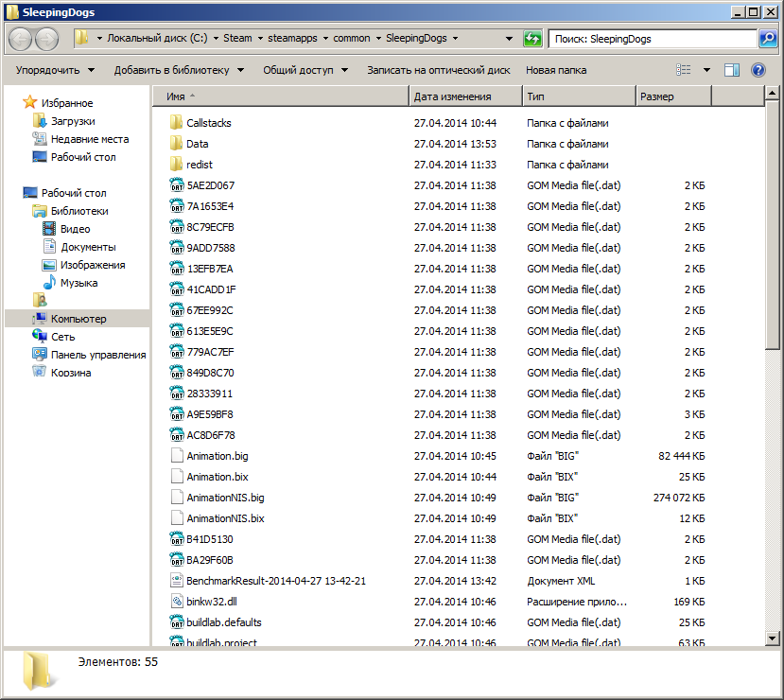Click the binkw32.dll file icon
This screenshot has height=700, width=784.
coord(177,602)
